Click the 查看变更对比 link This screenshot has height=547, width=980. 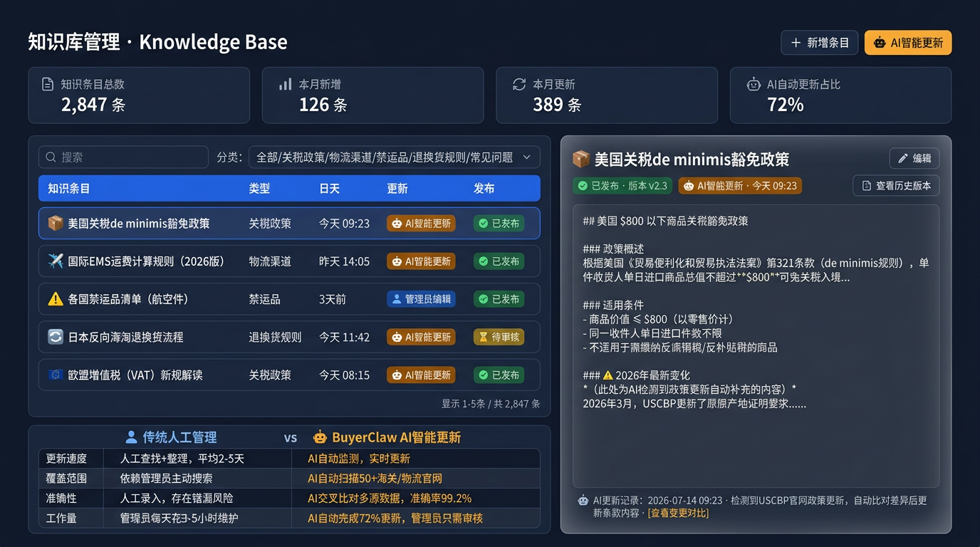678,513
